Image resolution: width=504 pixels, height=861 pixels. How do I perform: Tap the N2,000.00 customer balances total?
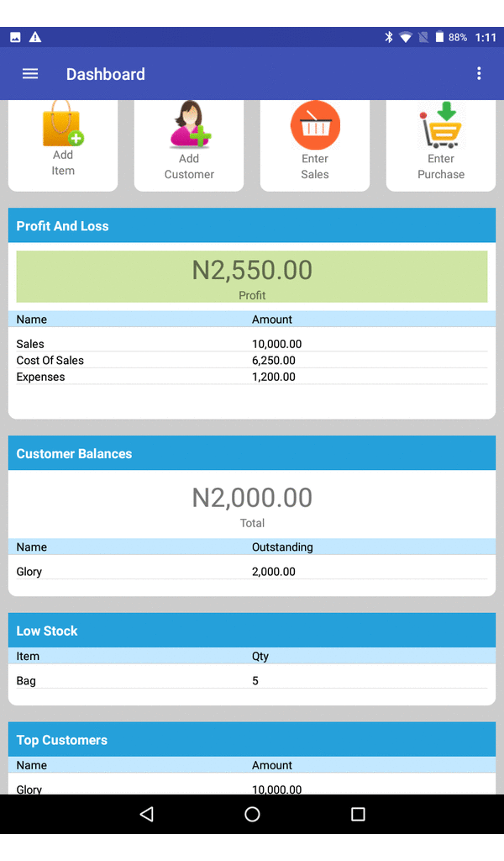[252, 498]
